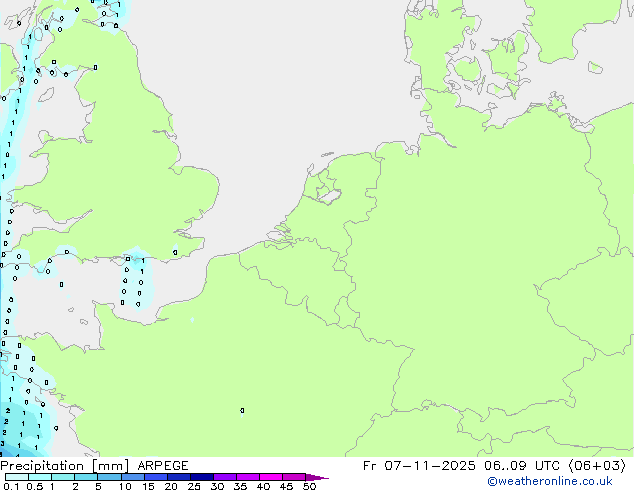Click the 40 to 45 mm magenta swatch

click(x=271, y=477)
